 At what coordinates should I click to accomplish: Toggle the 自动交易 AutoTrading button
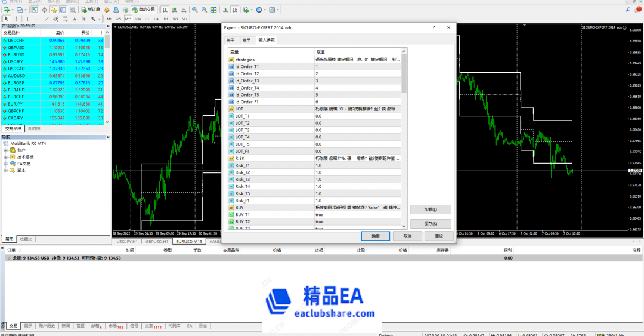point(144,10)
